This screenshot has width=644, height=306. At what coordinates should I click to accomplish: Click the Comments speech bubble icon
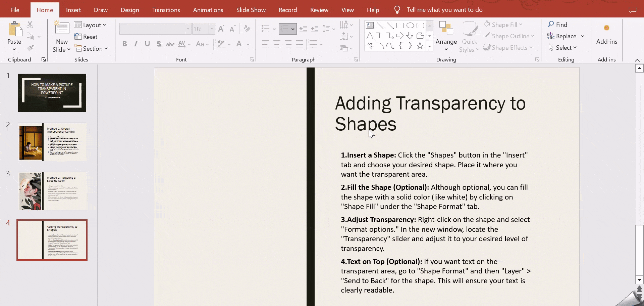tap(632, 10)
